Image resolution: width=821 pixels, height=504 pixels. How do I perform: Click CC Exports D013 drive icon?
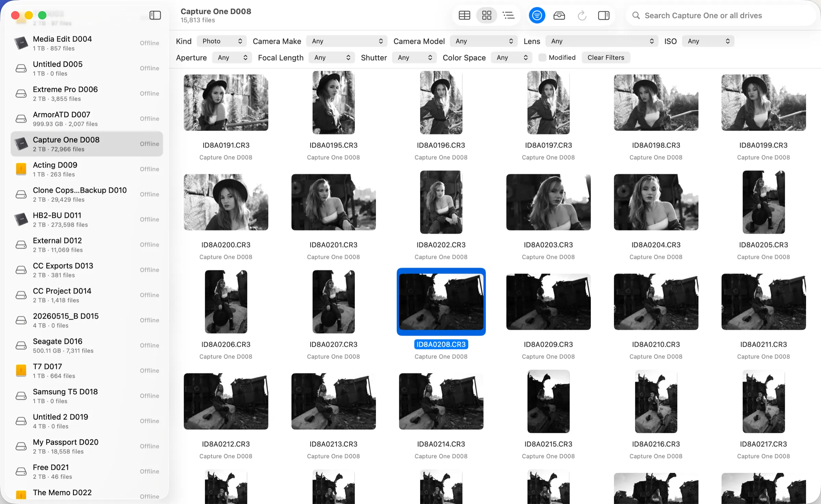point(21,270)
